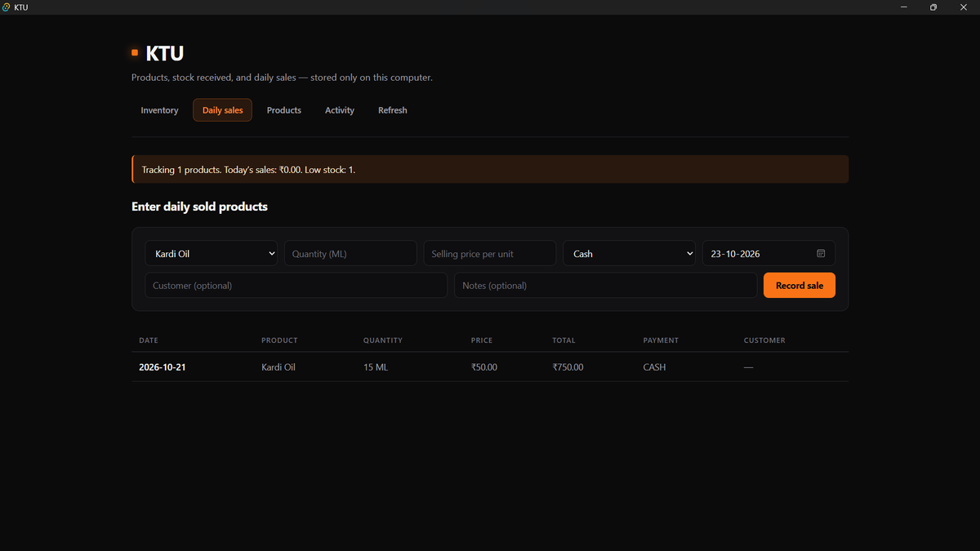Select the Daily sales tab
The image size is (980, 551).
(222, 110)
